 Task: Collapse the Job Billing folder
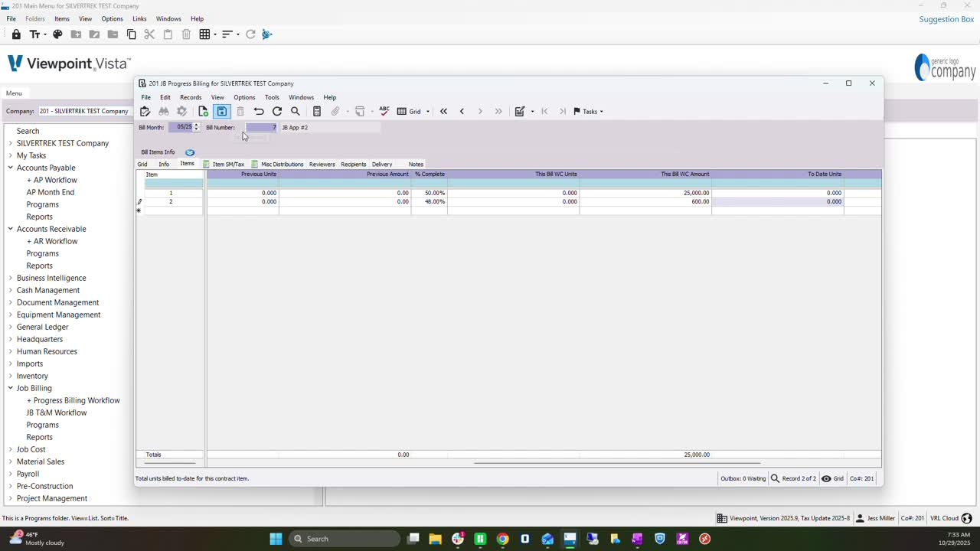(11, 388)
